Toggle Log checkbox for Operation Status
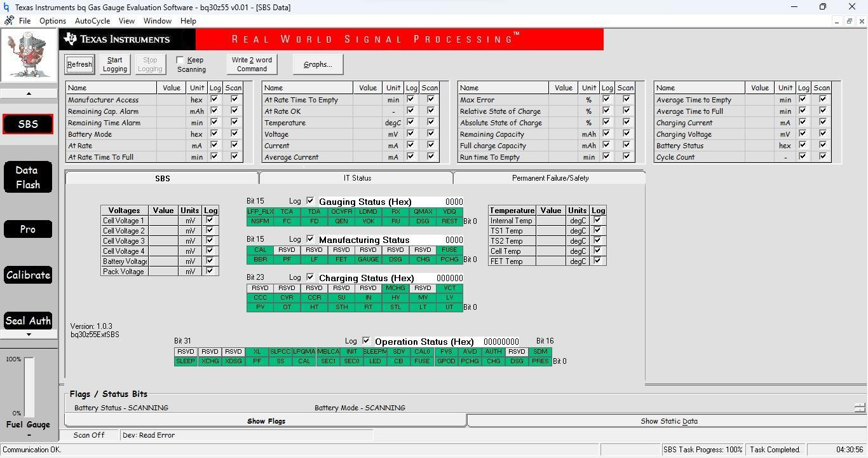The image size is (868, 458). [x=366, y=341]
